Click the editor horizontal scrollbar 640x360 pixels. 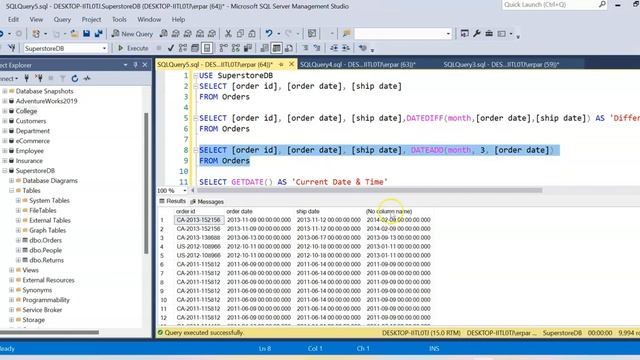[369, 190]
